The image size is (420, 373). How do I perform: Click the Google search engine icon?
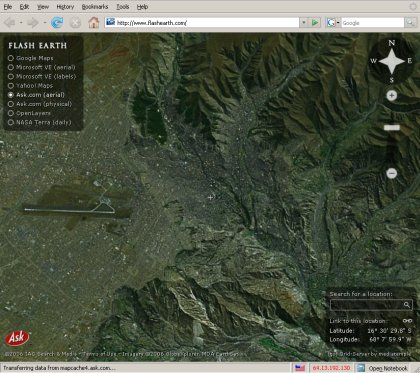coord(331,23)
